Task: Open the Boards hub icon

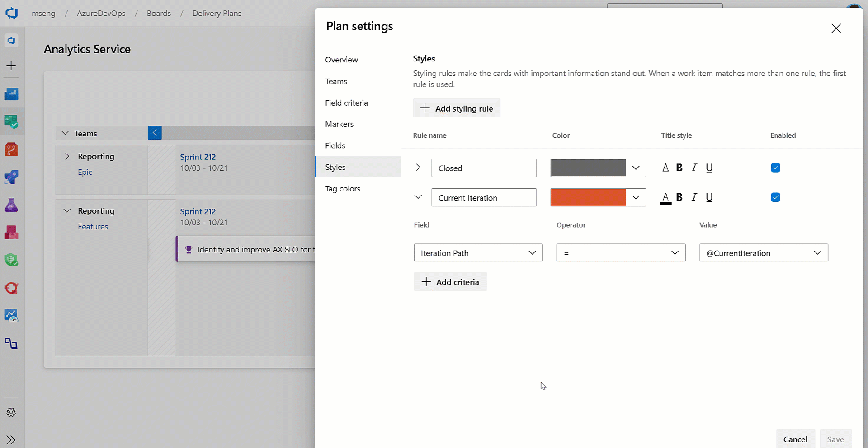Action: click(11, 121)
